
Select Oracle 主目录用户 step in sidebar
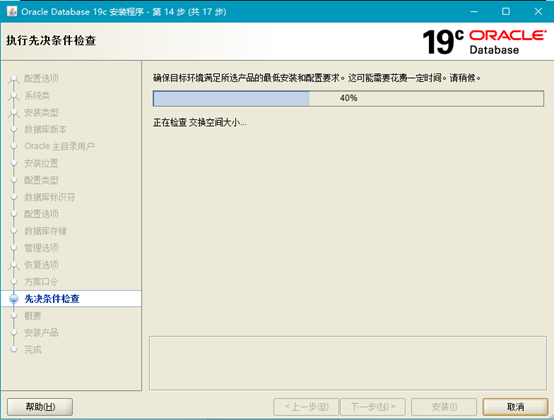click(59, 146)
